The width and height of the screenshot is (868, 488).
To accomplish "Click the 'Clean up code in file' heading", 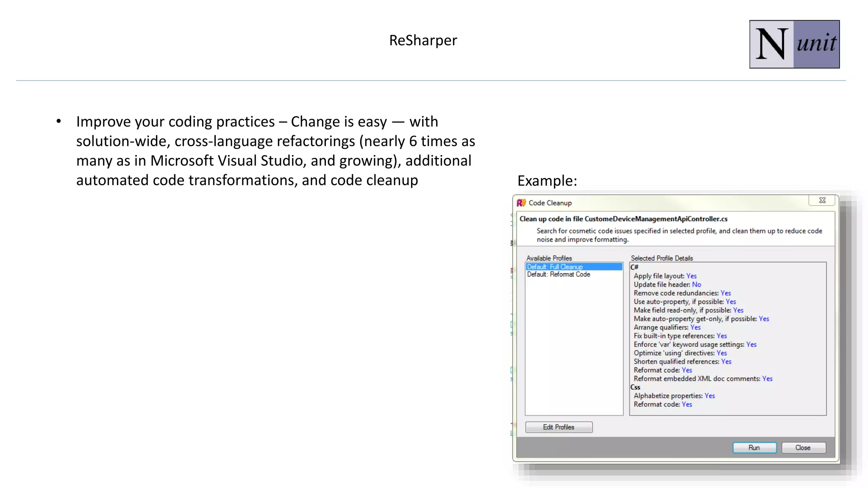I will pos(623,219).
